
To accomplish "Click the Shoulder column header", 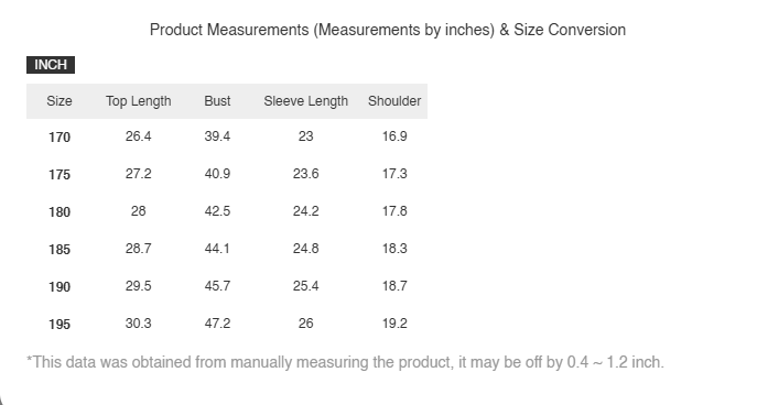I will tap(394, 101).
